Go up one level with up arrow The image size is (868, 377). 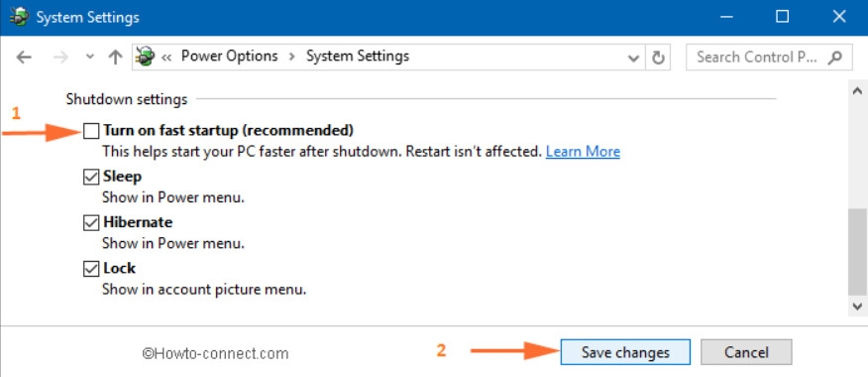coord(115,57)
